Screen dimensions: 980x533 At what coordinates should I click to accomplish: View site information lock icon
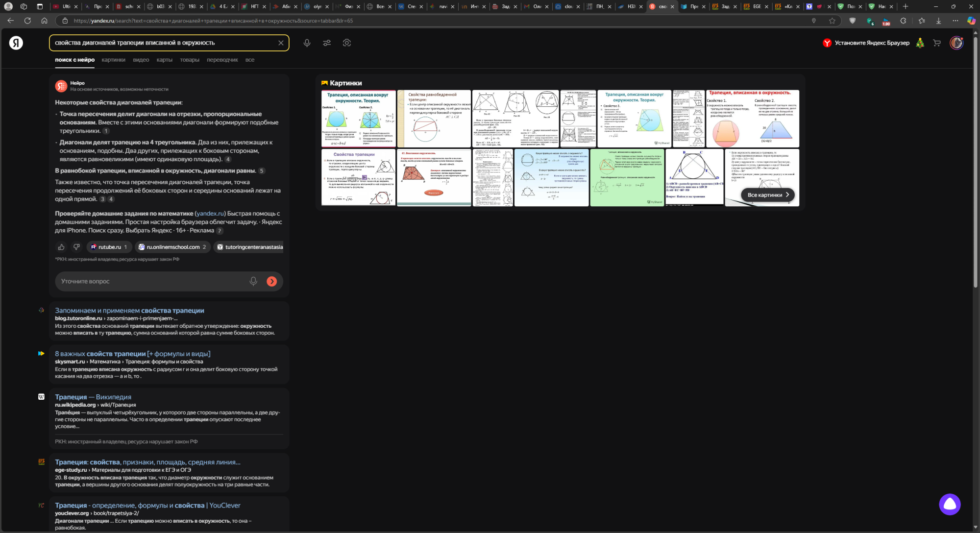tap(65, 21)
